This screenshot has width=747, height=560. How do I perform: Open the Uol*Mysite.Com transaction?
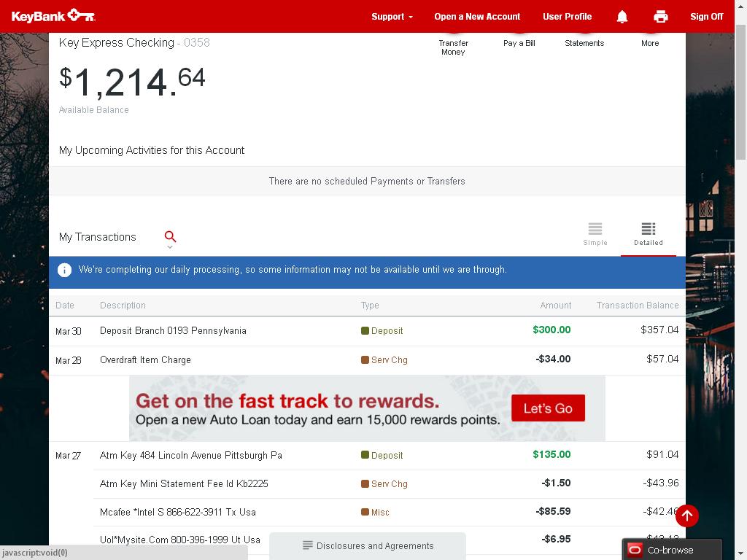click(x=179, y=540)
